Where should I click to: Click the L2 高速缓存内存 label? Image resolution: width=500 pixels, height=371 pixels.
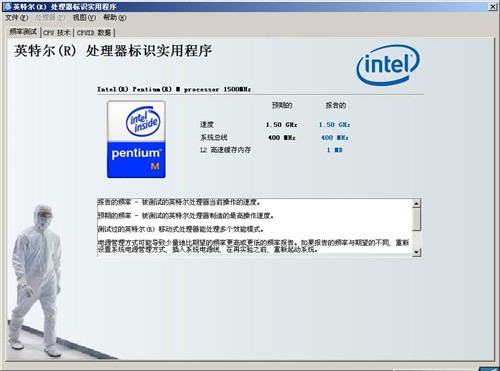pos(225,150)
